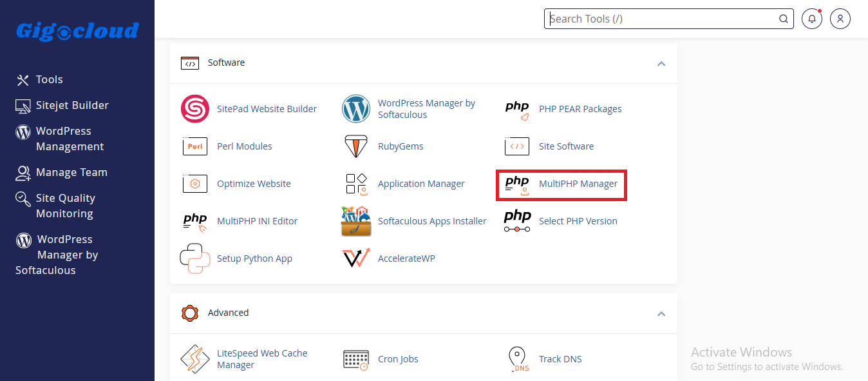Click the AccelerateWP icon
The image size is (868, 381).
pos(356,258)
